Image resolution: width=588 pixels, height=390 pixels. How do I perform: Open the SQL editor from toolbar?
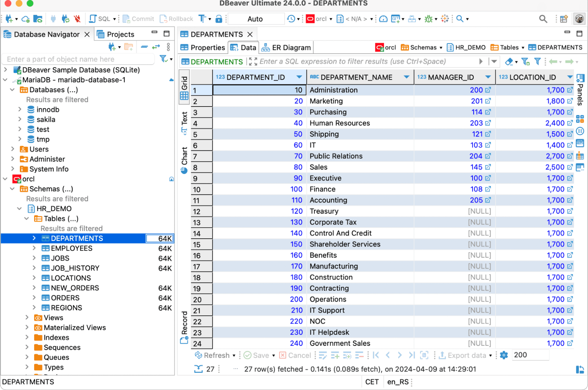tap(100, 19)
